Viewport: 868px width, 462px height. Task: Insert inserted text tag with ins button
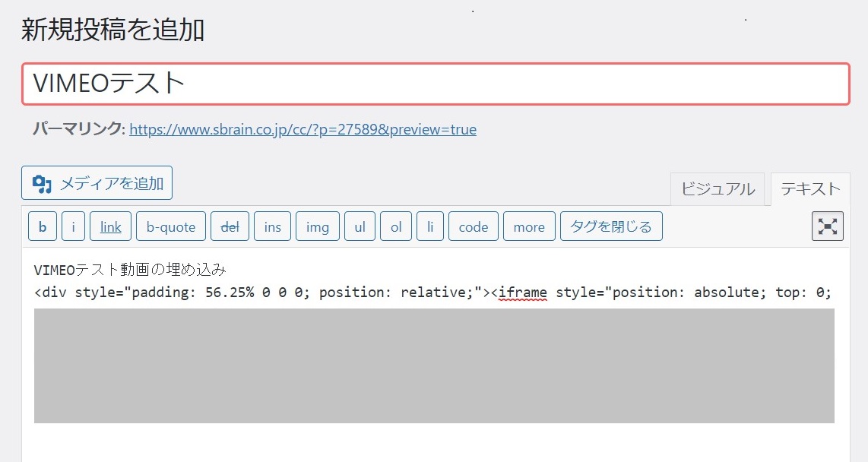272,226
